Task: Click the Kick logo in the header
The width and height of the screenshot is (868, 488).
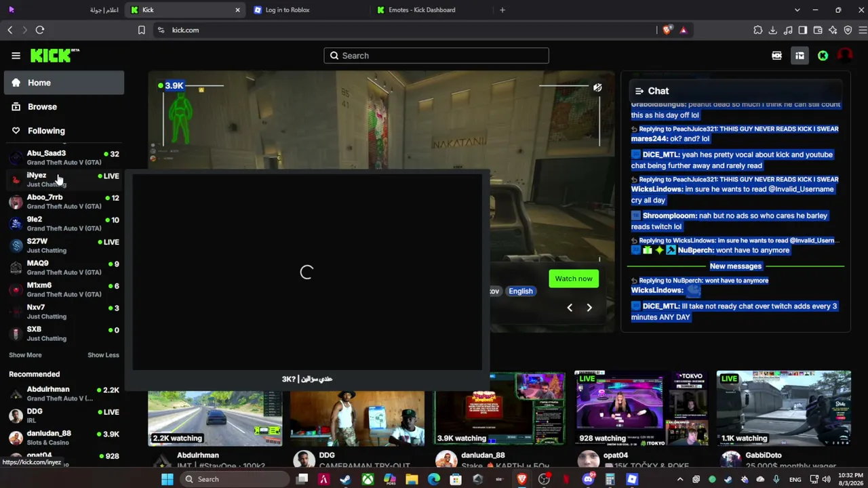Action: pos(55,56)
